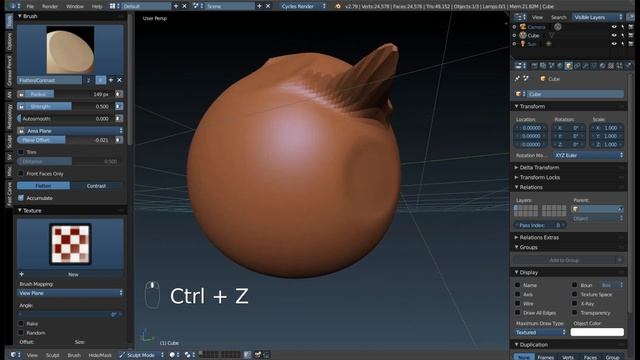The width and height of the screenshot is (640, 360).
Task: Open the XYZ Euler rotation mode dropdown
Action: pyautogui.click(x=589, y=156)
